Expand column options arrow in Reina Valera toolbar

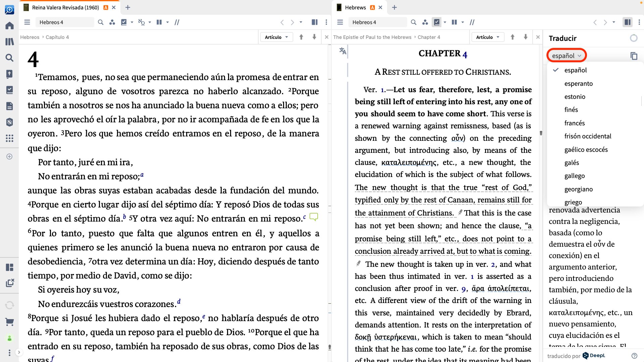point(167,22)
